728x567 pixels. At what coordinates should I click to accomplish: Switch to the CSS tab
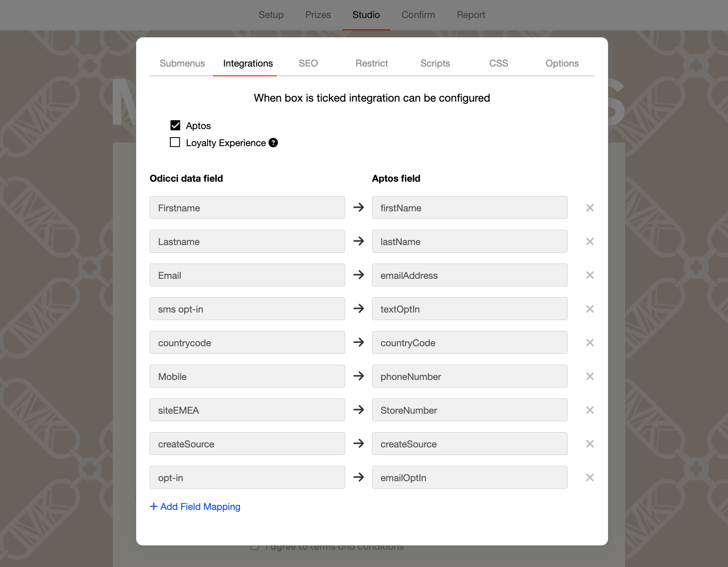point(499,63)
